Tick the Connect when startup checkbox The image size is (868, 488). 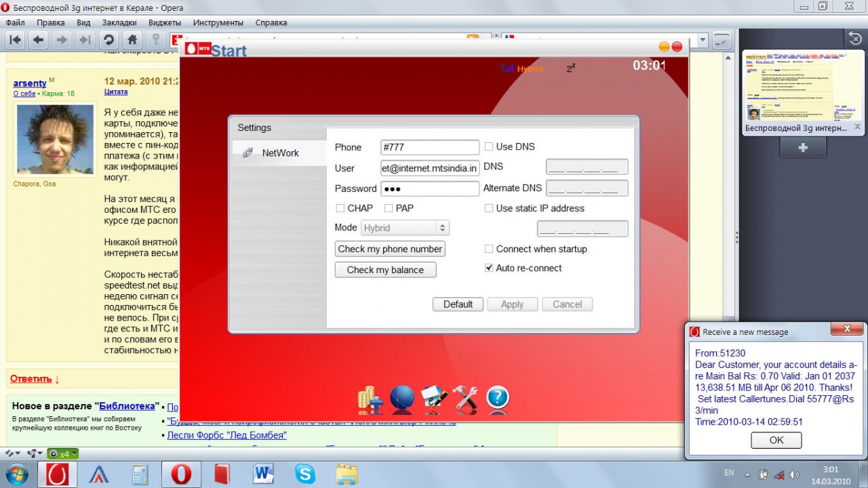tap(489, 249)
